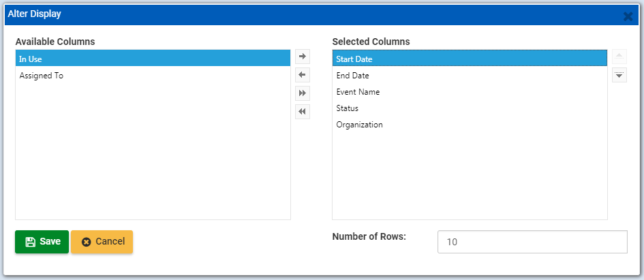Move all columns right with double arrow

303,93
